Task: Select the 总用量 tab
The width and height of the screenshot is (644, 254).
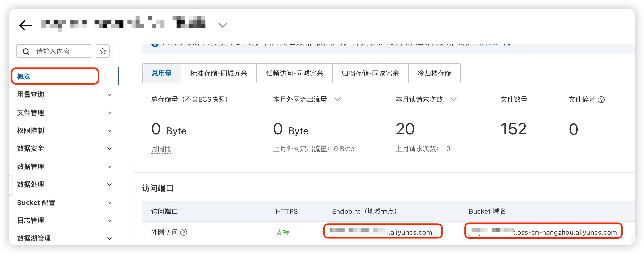Action: tap(162, 73)
